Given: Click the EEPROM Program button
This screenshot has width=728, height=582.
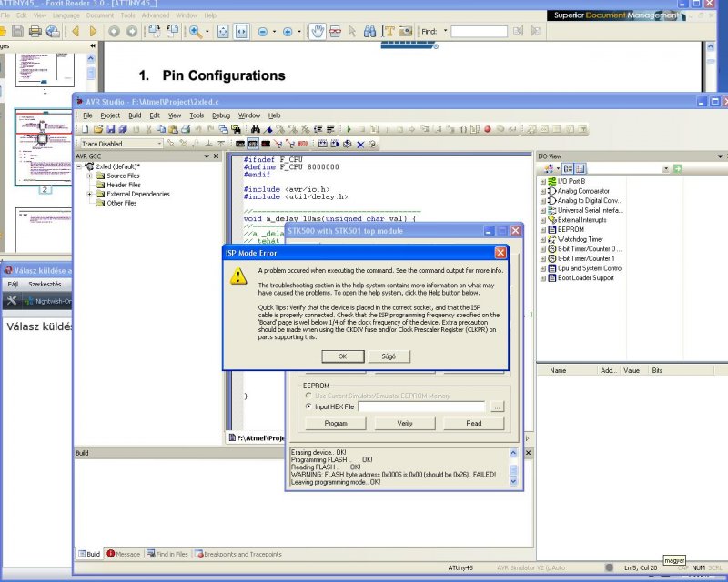Looking at the screenshot, I should click(336, 423).
